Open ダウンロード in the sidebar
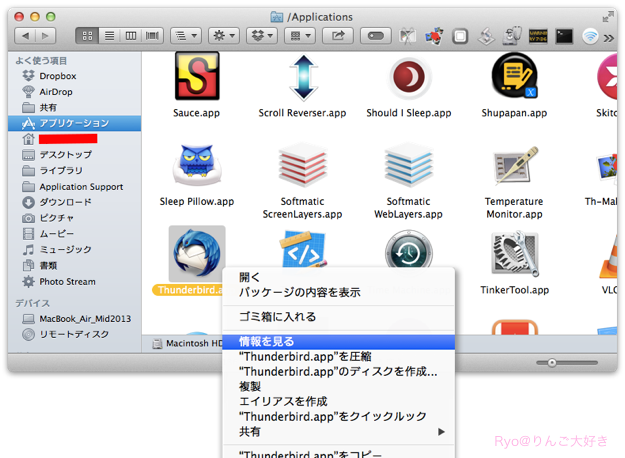 tap(74, 202)
